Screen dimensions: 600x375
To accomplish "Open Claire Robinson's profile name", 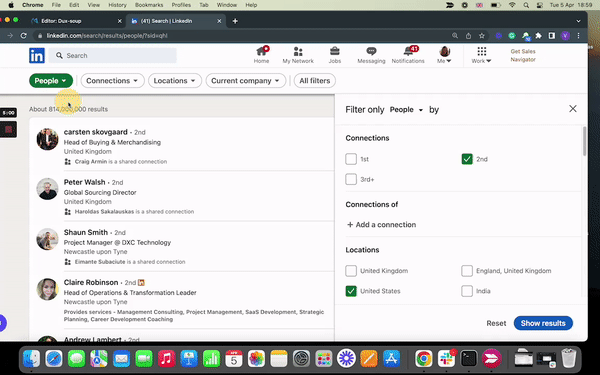I will coord(91,282).
